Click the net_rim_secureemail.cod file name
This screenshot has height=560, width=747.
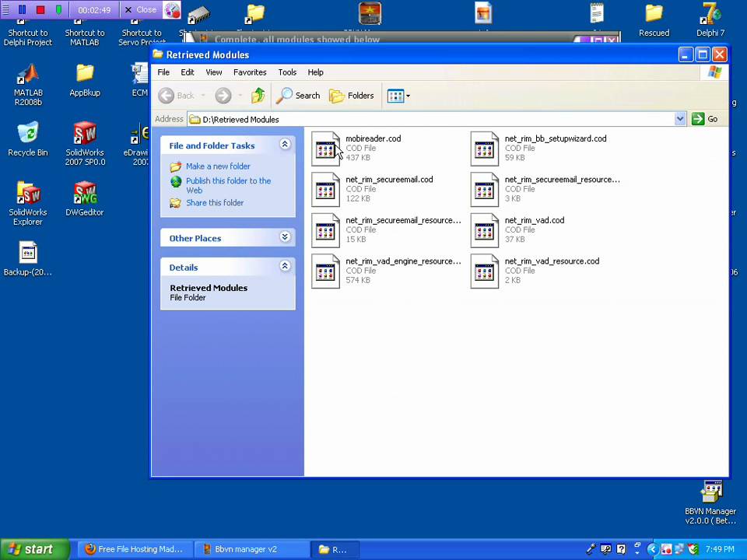coord(389,180)
